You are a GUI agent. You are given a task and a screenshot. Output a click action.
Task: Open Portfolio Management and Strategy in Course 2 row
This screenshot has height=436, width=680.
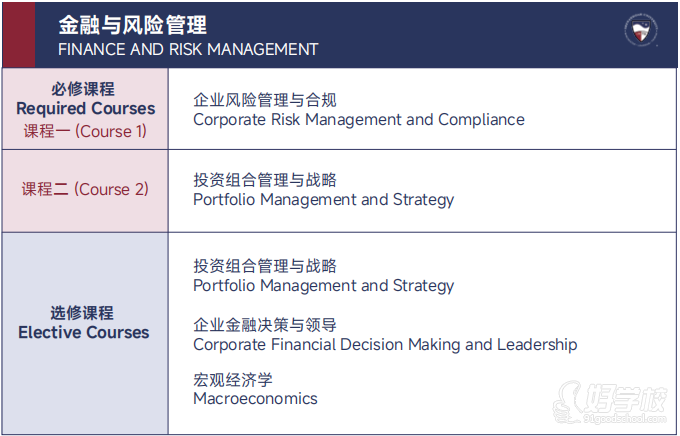pos(323,200)
